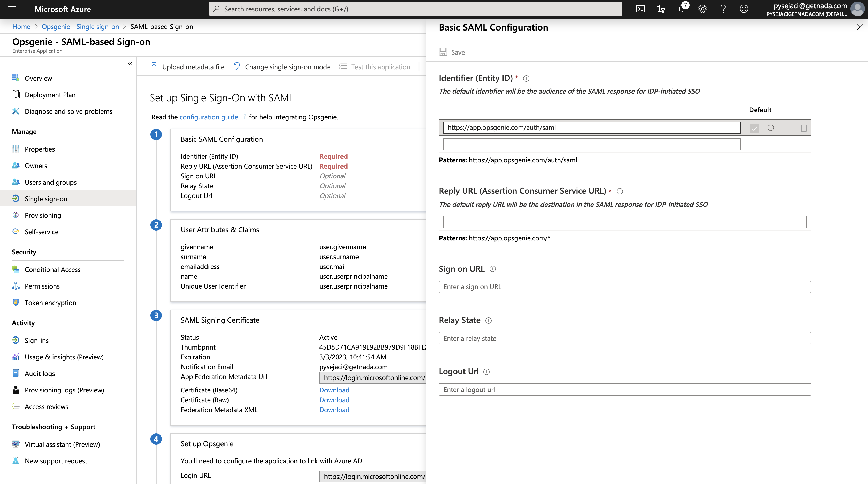868x484 pixels.
Task: Select Provisioning from the Manage menu
Action: [43, 215]
